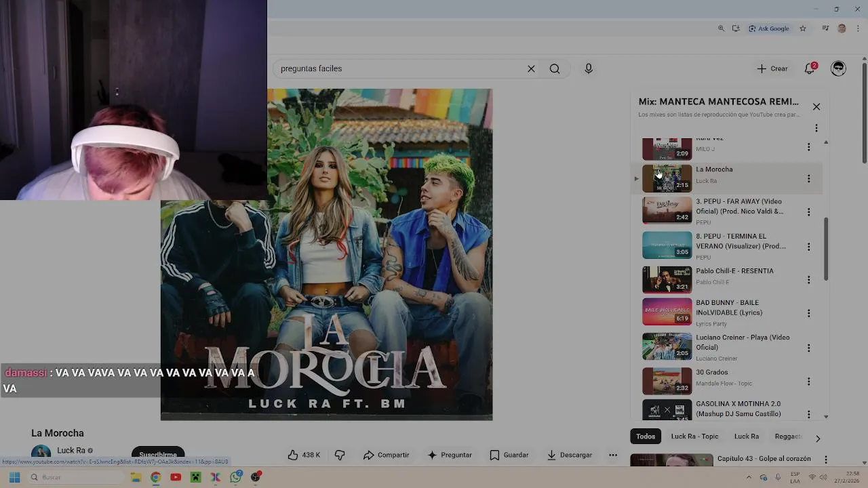The image size is (868, 488).
Task: Open options for Capitulo 43 video
Action: [826, 460]
